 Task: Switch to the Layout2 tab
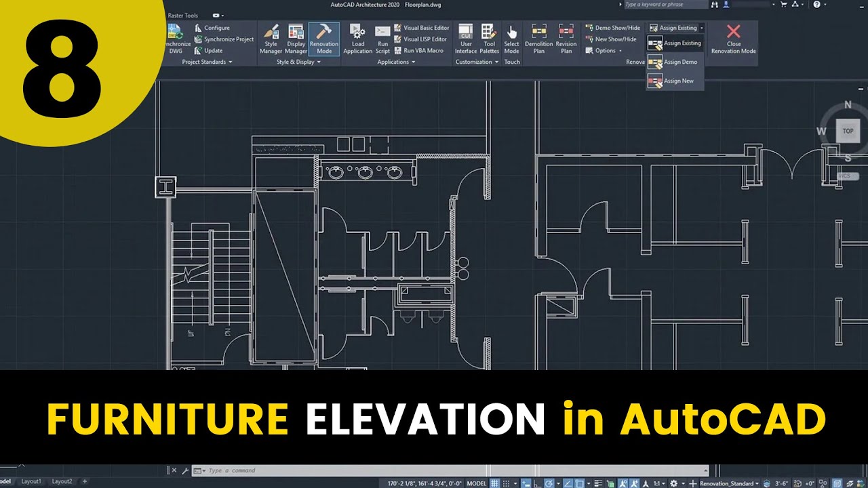(62, 481)
